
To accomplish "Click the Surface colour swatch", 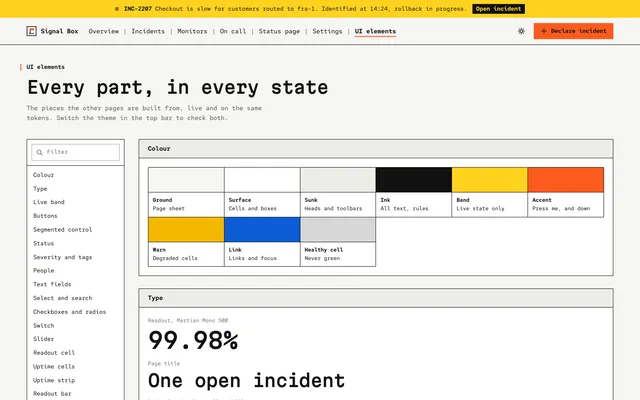I will (x=262, y=180).
